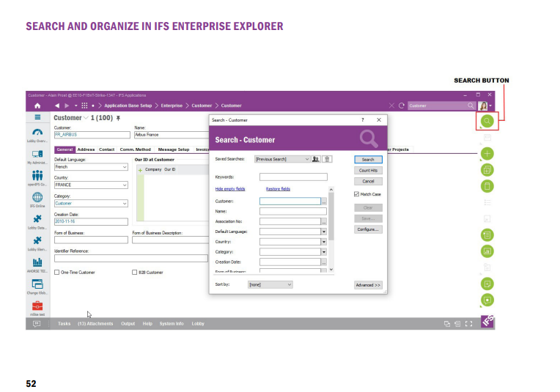Open the Country dropdown in Search dialog
This screenshot has height=392, width=560.
point(323,242)
